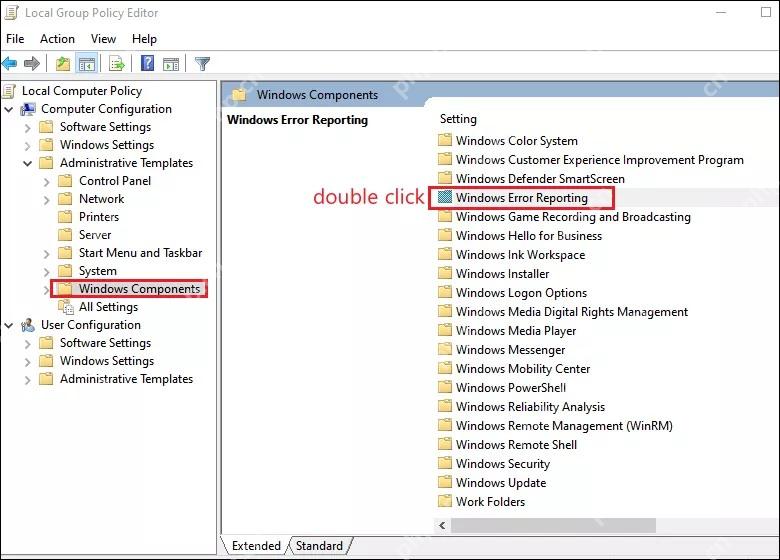Click the Printers folder icon in tree

pos(65,217)
